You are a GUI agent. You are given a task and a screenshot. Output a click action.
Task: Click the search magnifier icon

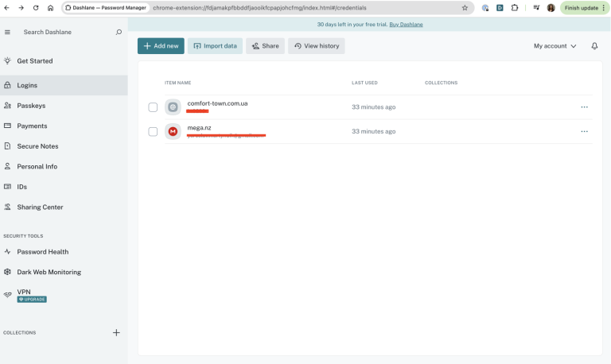119,33
